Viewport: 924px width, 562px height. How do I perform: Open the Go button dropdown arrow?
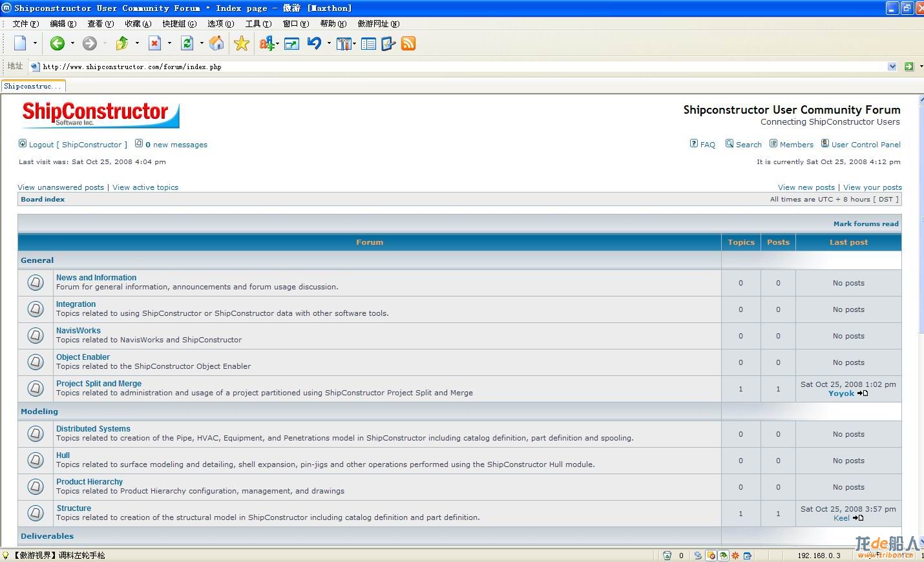(921, 67)
